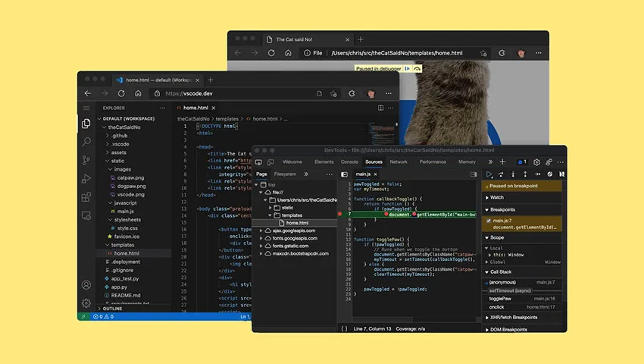Click Step out in DevTools debugger toolbar
Image resolution: width=644 pixels, height=364 pixels.
click(x=525, y=174)
